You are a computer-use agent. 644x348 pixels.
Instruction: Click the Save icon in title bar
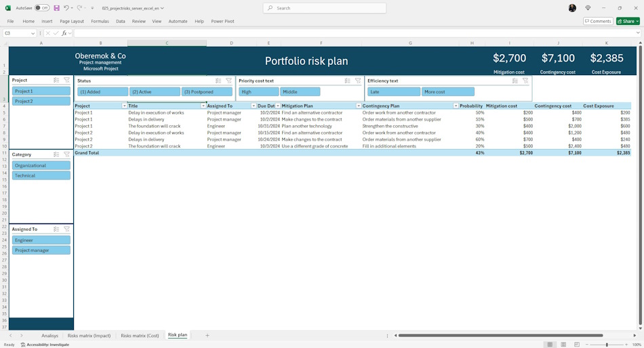(57, 8)
